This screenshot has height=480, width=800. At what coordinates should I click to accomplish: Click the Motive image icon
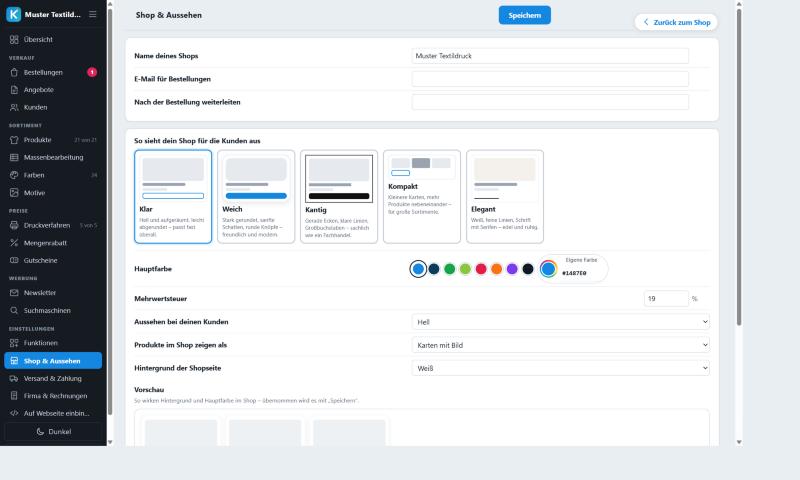(x=14, y=193)
